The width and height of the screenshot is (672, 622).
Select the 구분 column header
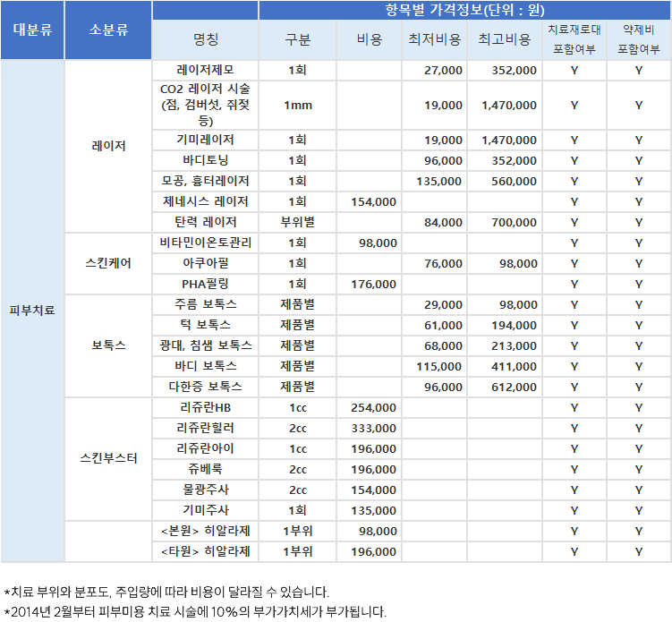click(x=298, y=40)
